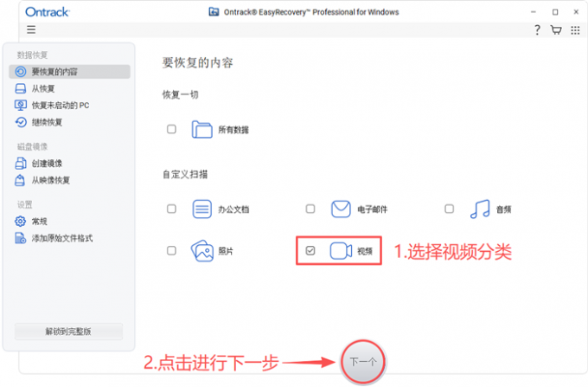Click the 所有数据 label
The height and width of the screenshot is (387, 588).
tap(233, 130)
